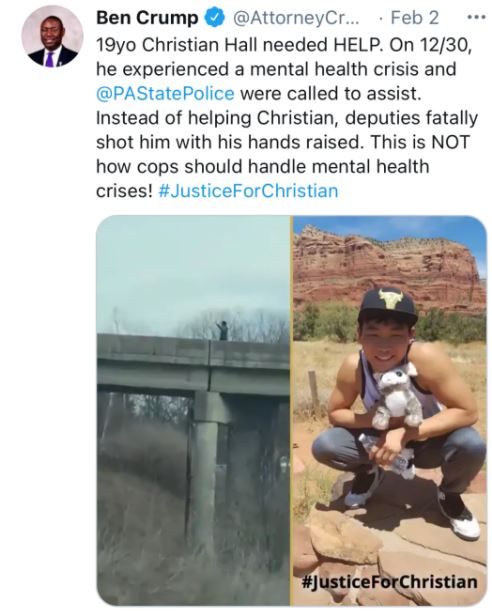This screenshot has width=492, height=611.
Task: Open Ben Crump's profile avatar
Action: click(x=53, y=37)
